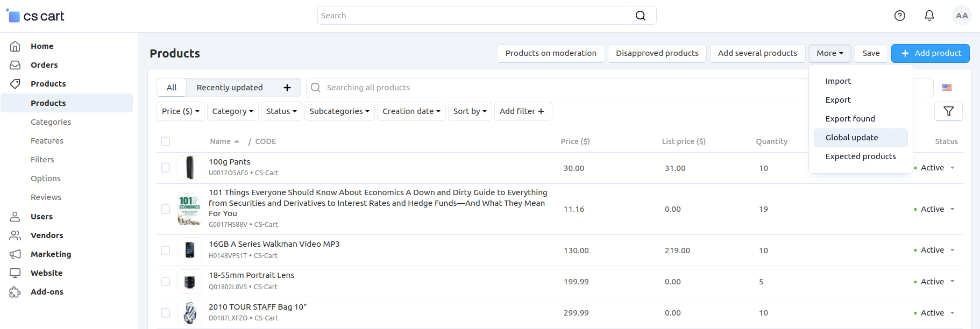The width and height of the screenshot is (980, 329).
Task: Open the Creation date filter dropdown
Action: click(x=411, y=111)
